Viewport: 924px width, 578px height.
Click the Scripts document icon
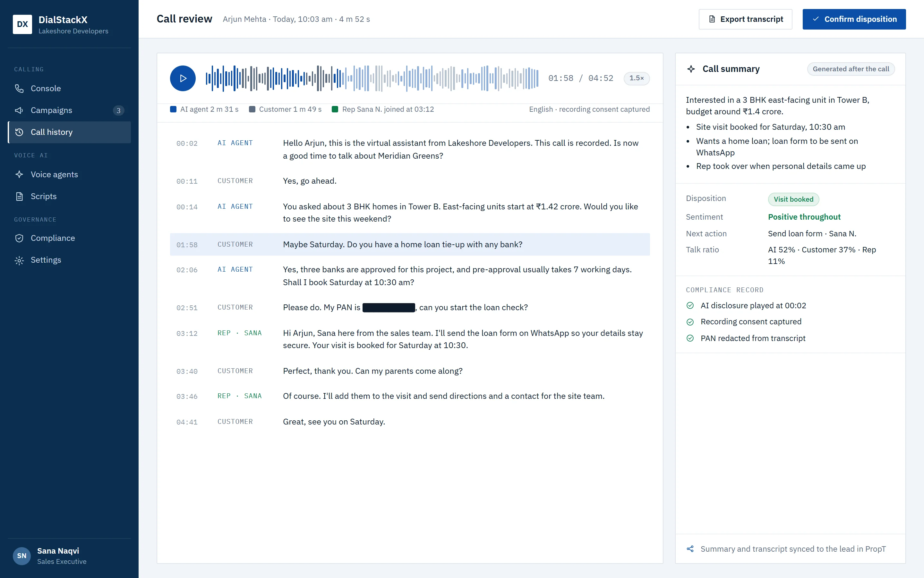19,196
